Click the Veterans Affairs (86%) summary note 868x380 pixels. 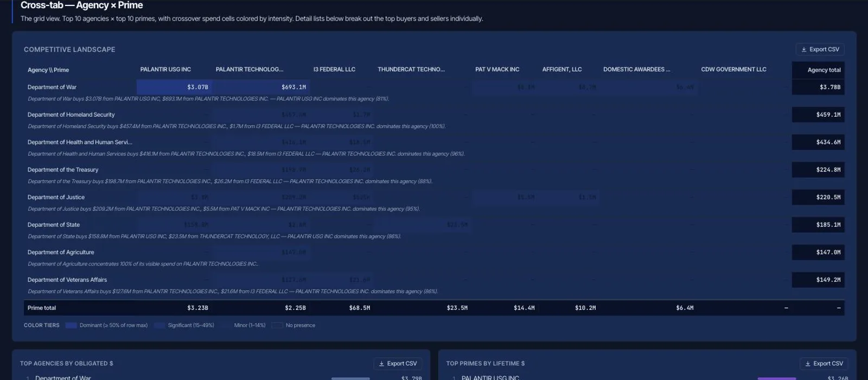coord(233,292)
